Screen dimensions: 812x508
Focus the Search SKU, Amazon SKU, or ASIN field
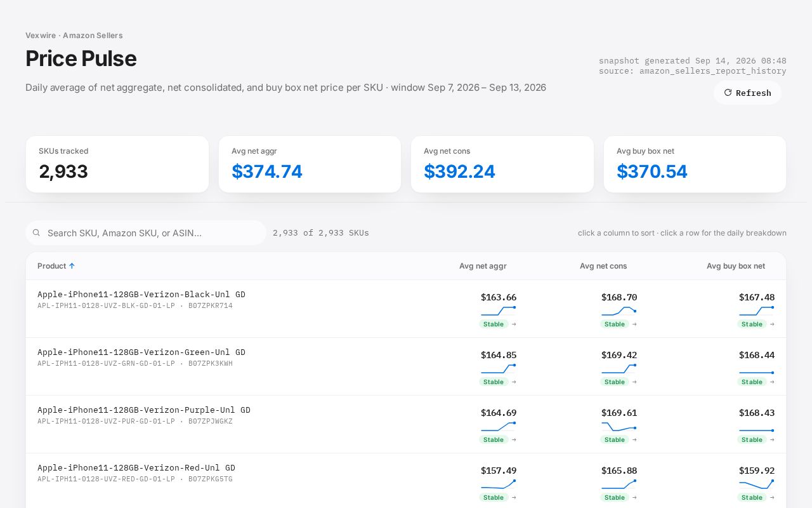tap(146, 233)
